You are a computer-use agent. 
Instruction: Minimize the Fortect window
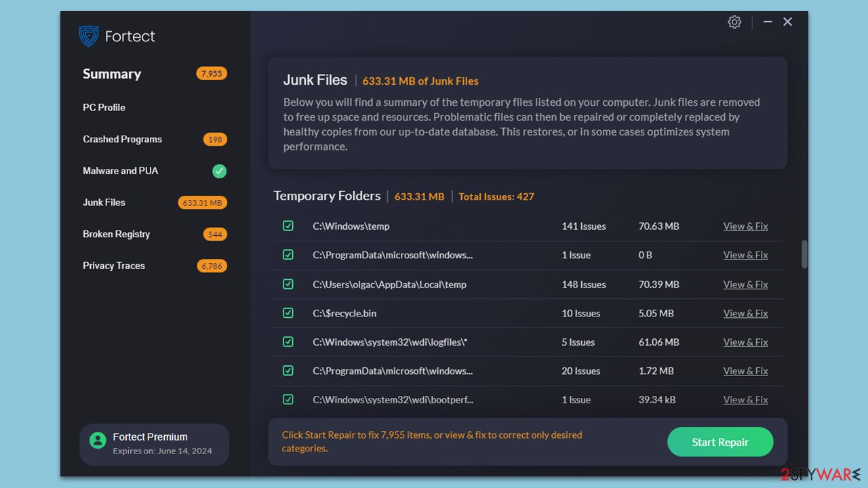pyautogui.click(x=768, y=22)
